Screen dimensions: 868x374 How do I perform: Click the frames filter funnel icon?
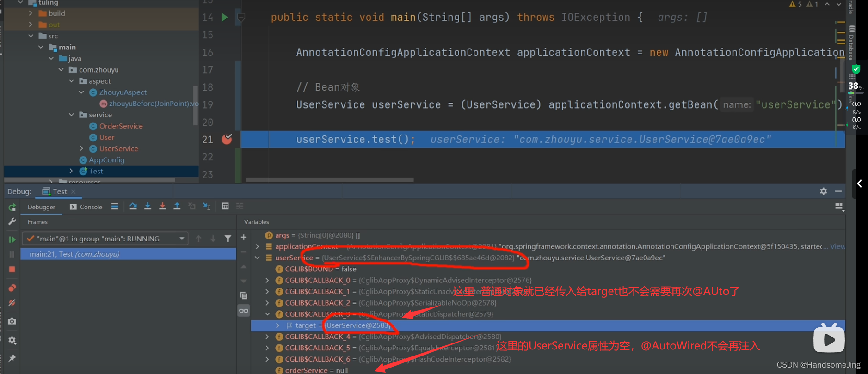(228, 239)
